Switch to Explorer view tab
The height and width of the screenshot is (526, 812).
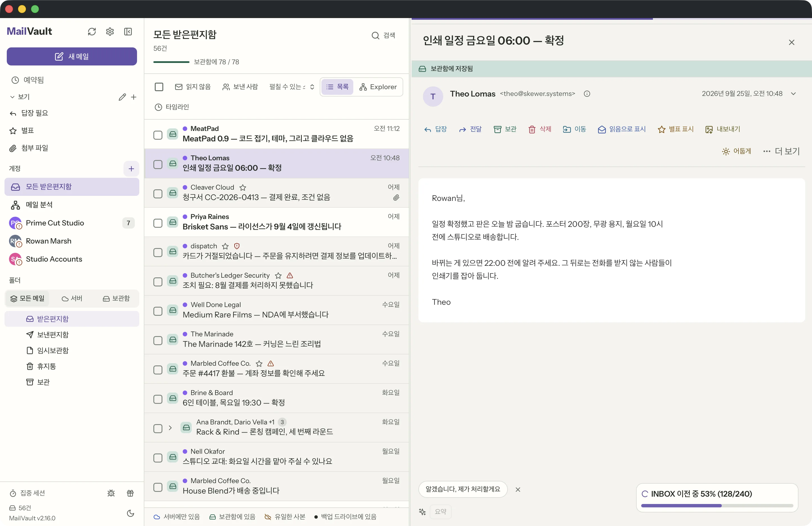coord(378,87)
